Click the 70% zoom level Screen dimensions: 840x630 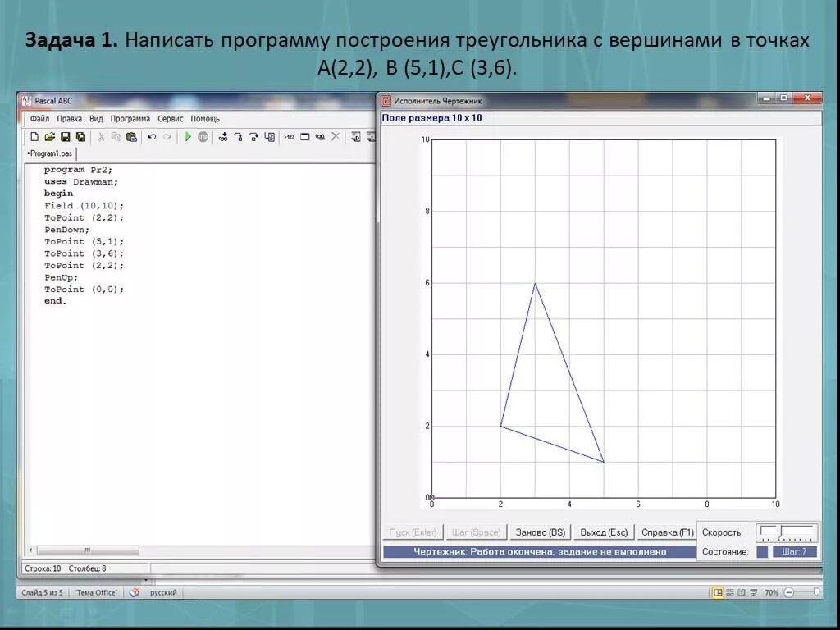(x=771, y=592)
